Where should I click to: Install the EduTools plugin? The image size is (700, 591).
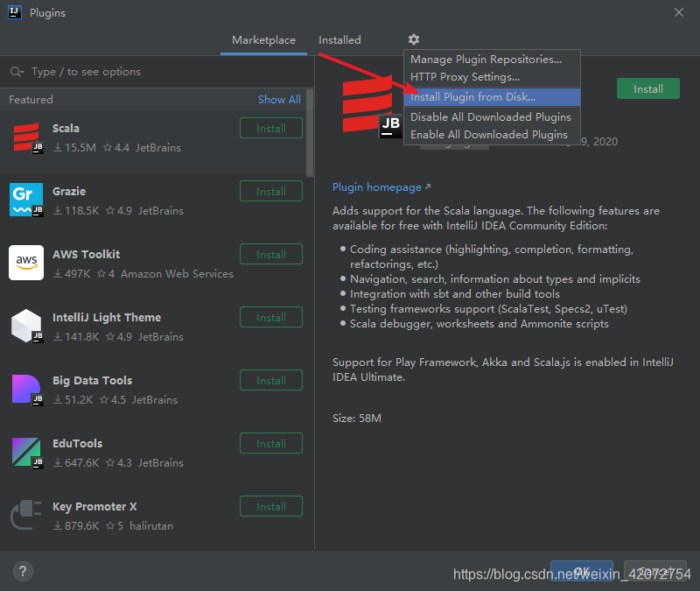pos(271,443)
